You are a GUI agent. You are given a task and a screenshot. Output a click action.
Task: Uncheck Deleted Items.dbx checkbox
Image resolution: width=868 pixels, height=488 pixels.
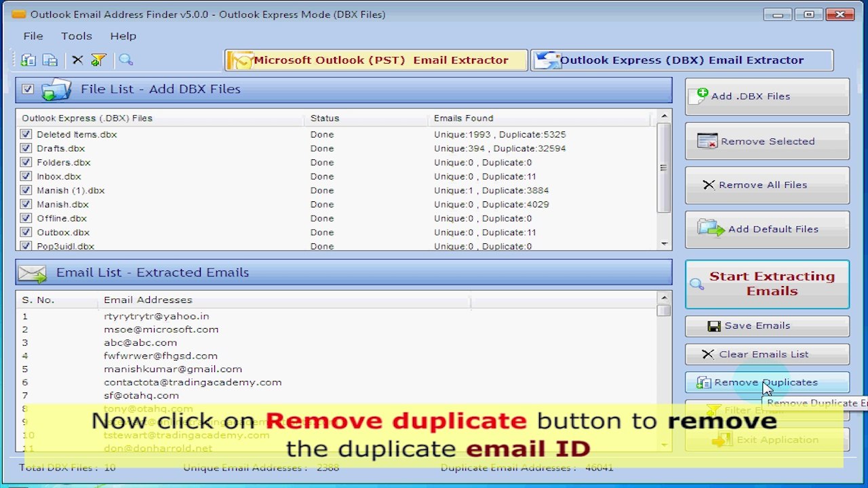click(26, 134)
